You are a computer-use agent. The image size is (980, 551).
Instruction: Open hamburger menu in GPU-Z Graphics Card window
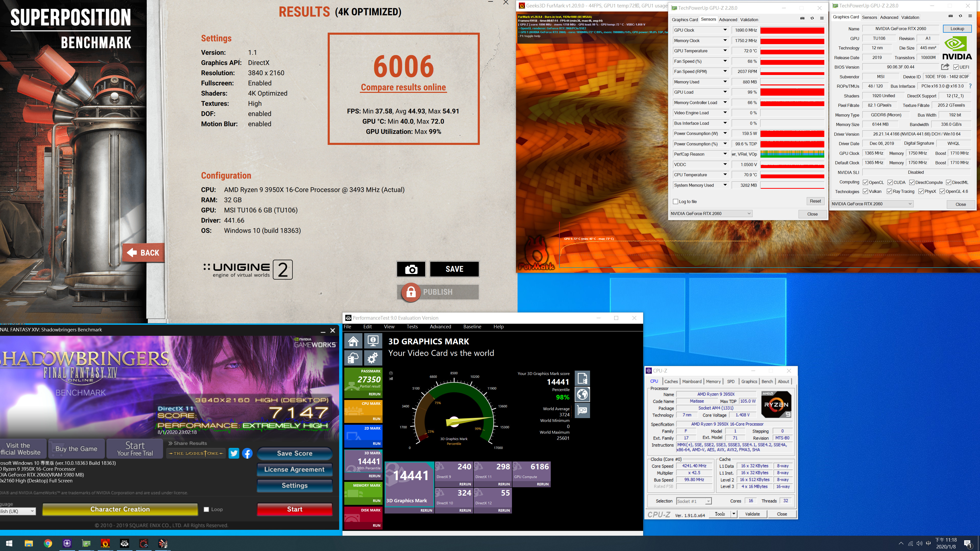[970, 16]
